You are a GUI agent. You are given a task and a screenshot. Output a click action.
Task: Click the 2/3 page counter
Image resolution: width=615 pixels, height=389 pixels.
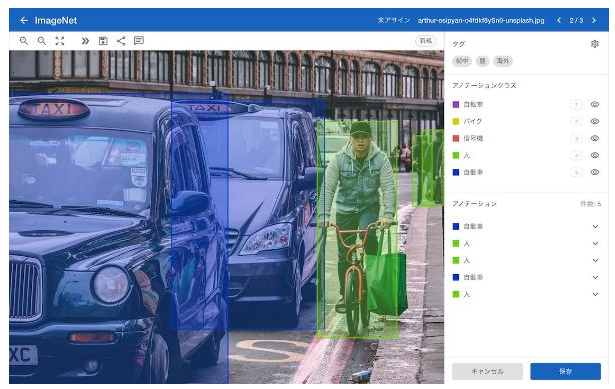(576, 20)
